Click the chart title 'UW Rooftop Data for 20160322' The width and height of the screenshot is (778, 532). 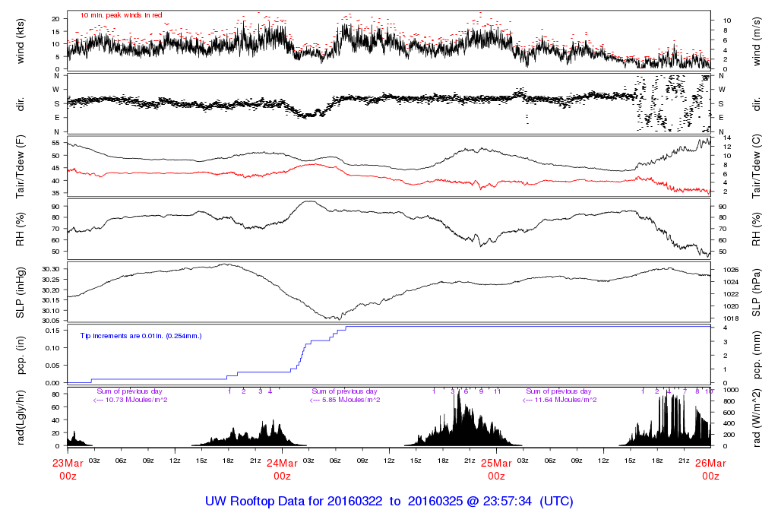pyautogui.click(x=294, y=502)
